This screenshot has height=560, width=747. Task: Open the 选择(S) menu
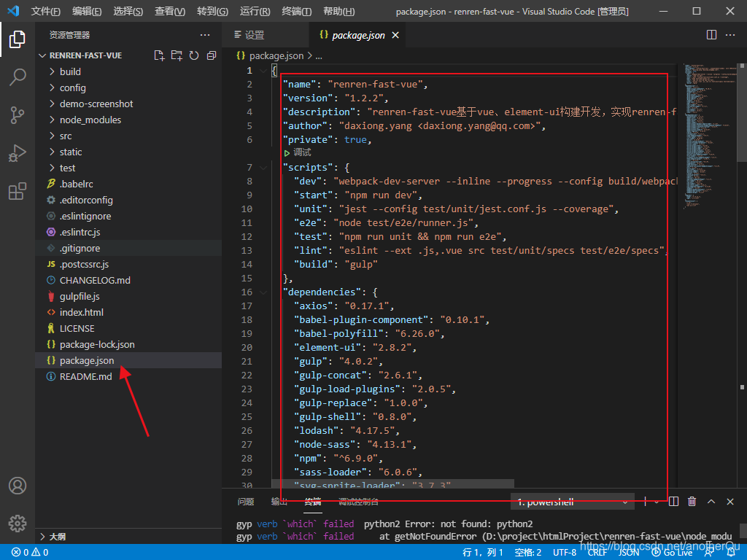coord(128,11)
